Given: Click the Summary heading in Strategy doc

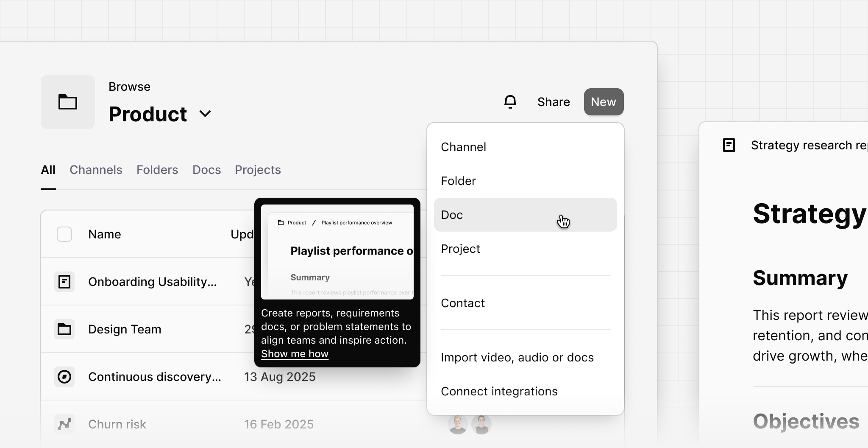Looking at the screenshot, I should click(x=800, y=278).
